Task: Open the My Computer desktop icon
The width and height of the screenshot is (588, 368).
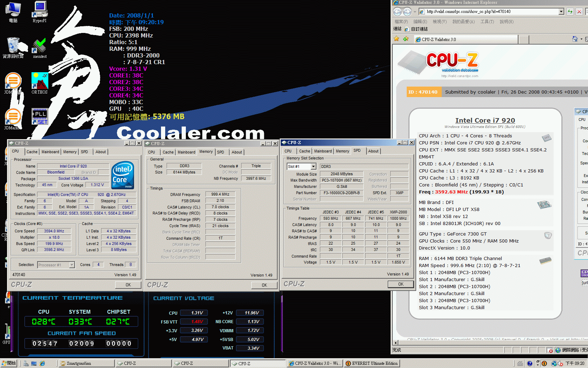Action: point(13,12)
